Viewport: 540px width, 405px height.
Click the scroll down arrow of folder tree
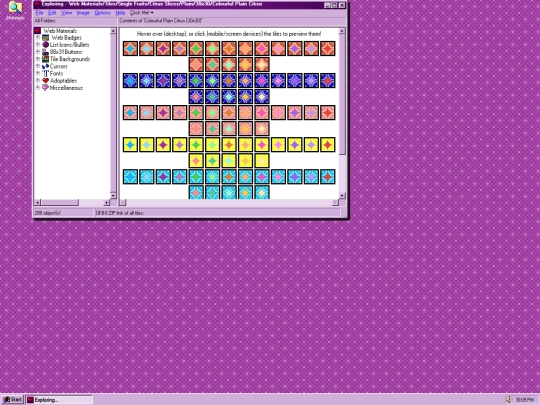tap(113, 195)
